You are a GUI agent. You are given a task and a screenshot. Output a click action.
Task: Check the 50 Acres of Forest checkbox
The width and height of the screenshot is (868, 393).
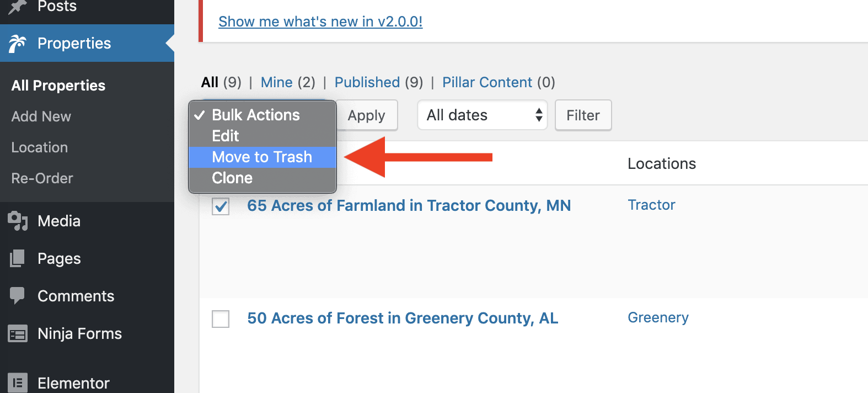pos(221,318)
